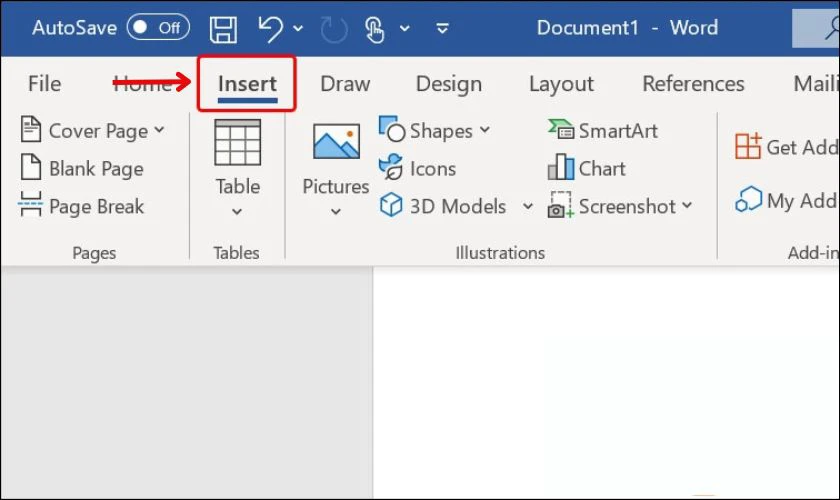
Task: Click the Icons label
Action: click(x=433, y=169)
